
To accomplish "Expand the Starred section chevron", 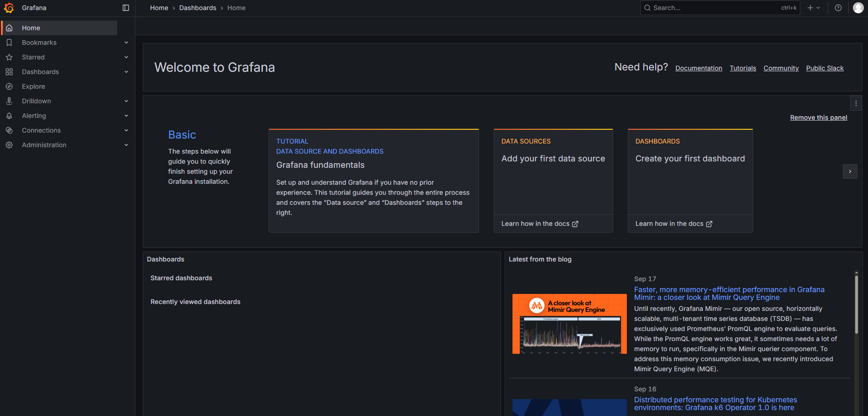I will [x=126, y=57].
